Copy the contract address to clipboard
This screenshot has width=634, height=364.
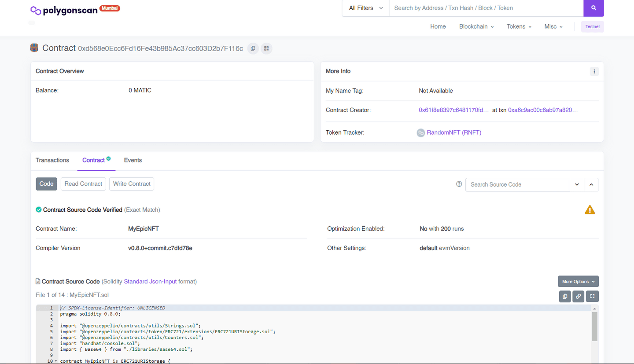[x=253, y=48]
